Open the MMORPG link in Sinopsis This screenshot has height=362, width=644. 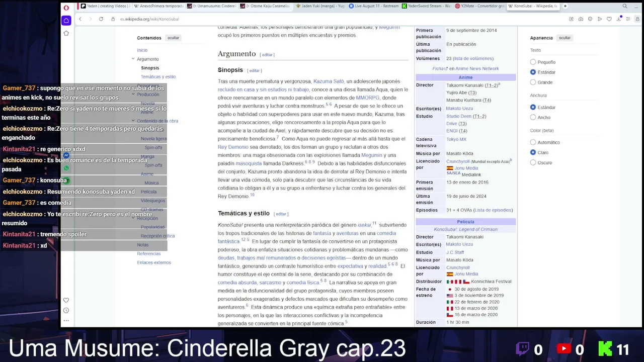click(368, 98)
